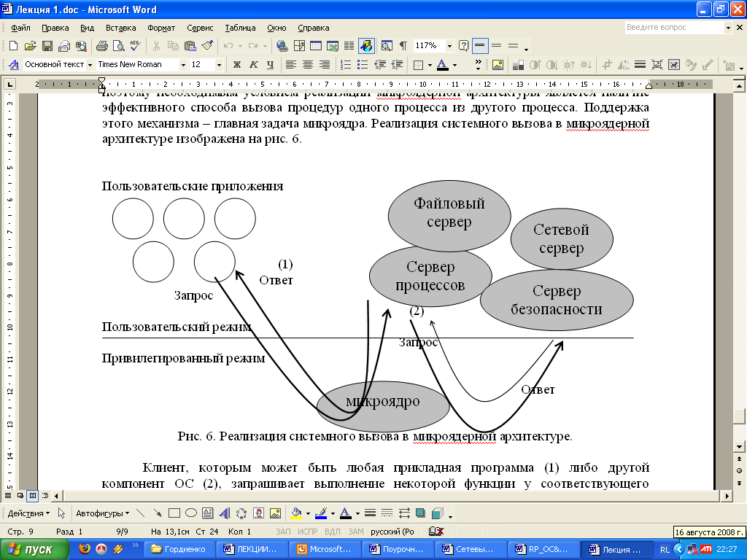Print the document using the printer icon

click(102, 46)
